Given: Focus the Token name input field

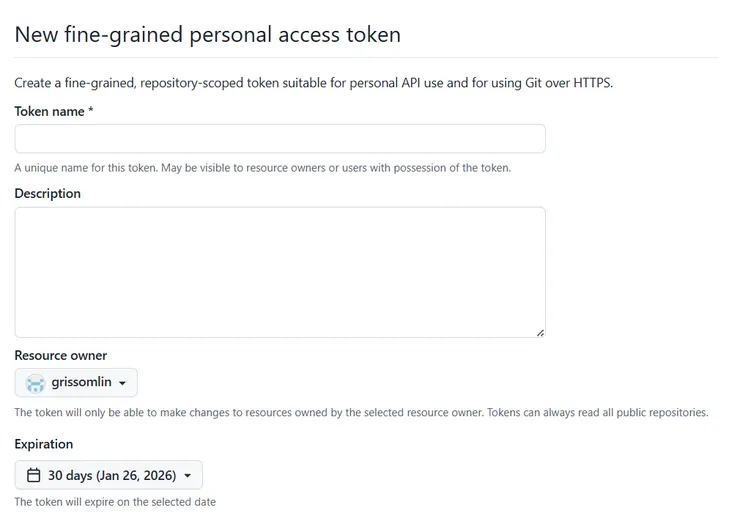Looking at the screenshot, I should (x=280, y=139).
